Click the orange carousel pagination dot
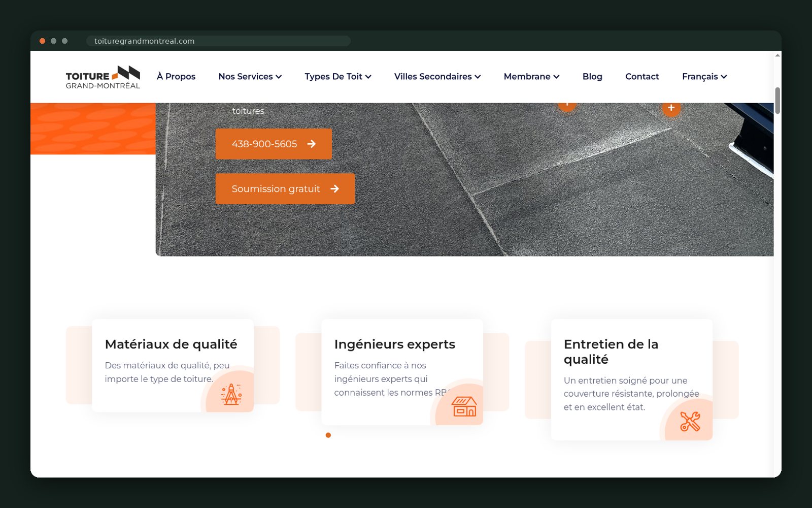Screen dimensions: 812x508 328,435
